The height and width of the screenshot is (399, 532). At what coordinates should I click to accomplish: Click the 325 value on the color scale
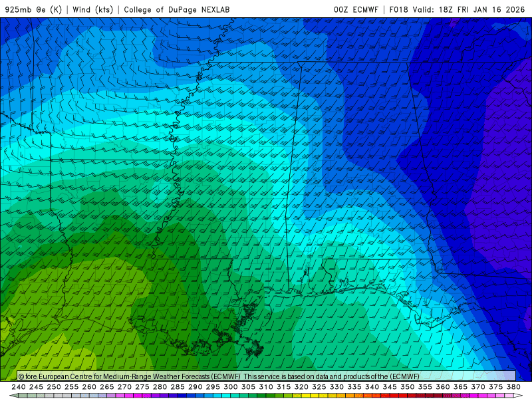319,387
